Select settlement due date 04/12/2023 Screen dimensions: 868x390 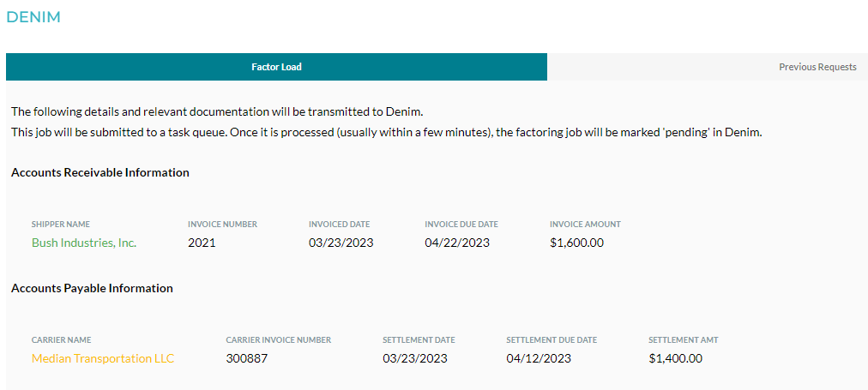[x=539, y=358]
